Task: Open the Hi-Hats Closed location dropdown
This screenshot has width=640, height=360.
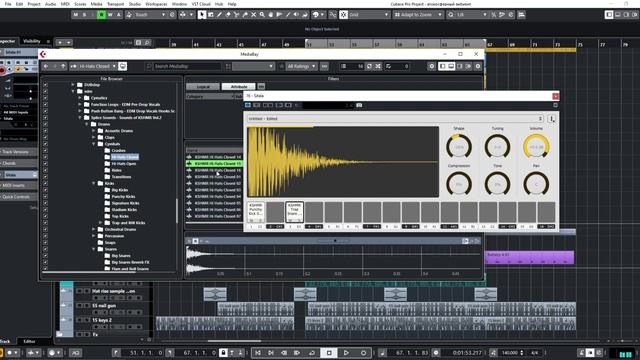Action: pyautogui.click(x=93, y=66)
